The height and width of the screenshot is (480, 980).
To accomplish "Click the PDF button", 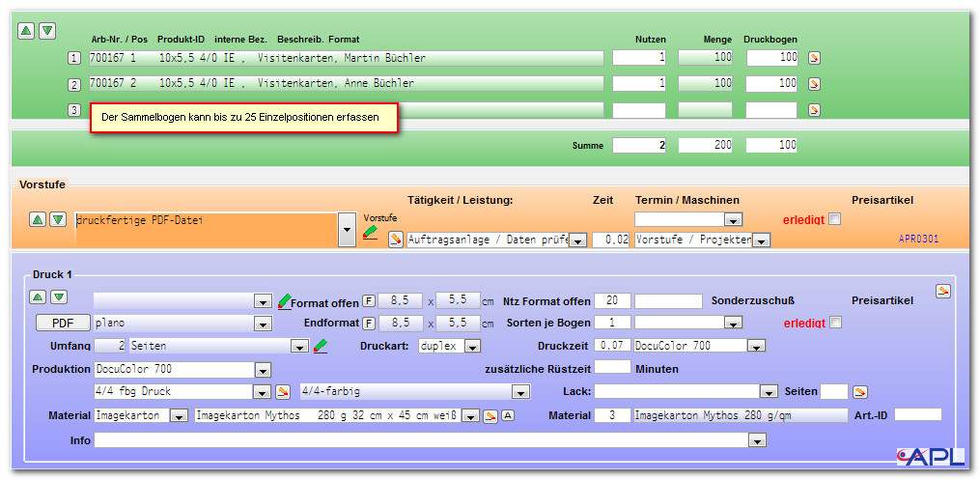I will click(63, 324).
